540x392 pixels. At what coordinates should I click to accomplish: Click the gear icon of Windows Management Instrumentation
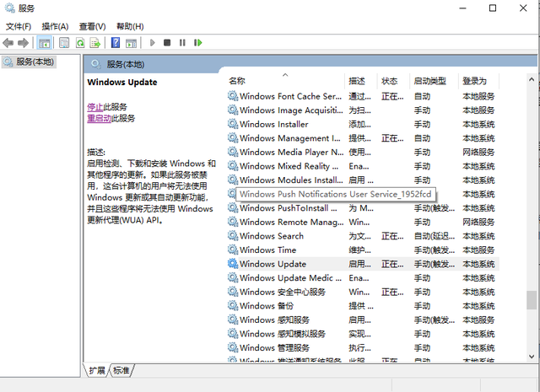(x=233, y=138)
